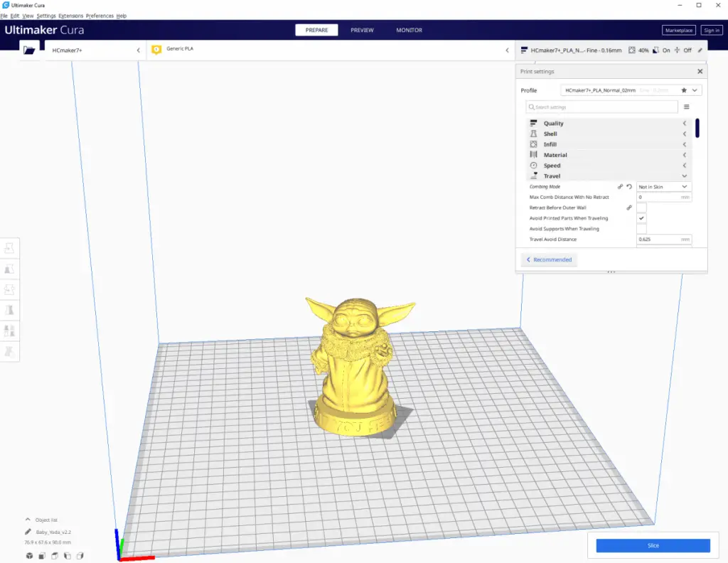
Task: Click the Search settings field
Action: [601, 107]
